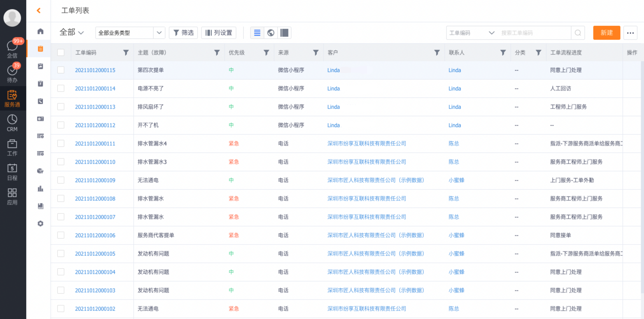Check the row 2021012000102 checkbox
The height and width of the screenshot is (319, 644).
61,308
